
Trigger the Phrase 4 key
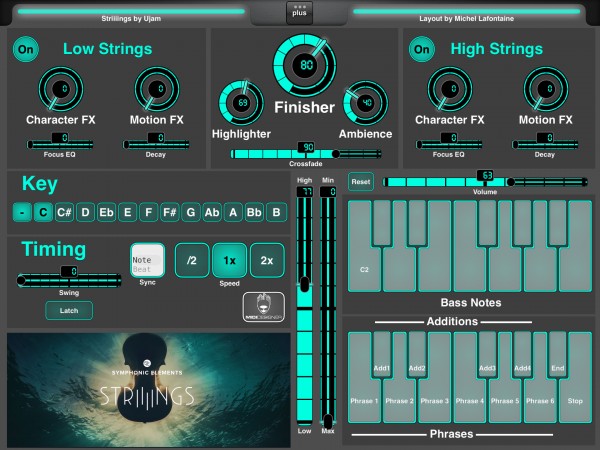coord(470,401)
